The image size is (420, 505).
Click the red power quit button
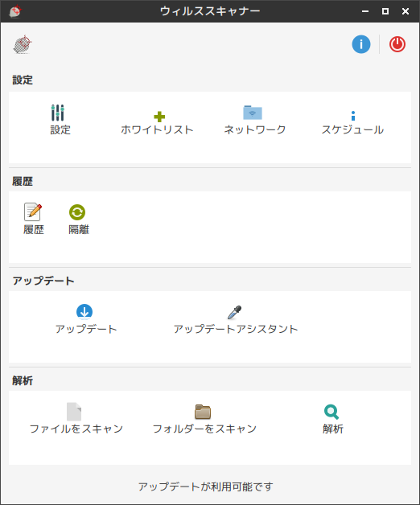pyautogui.click(x=397, y=44)
